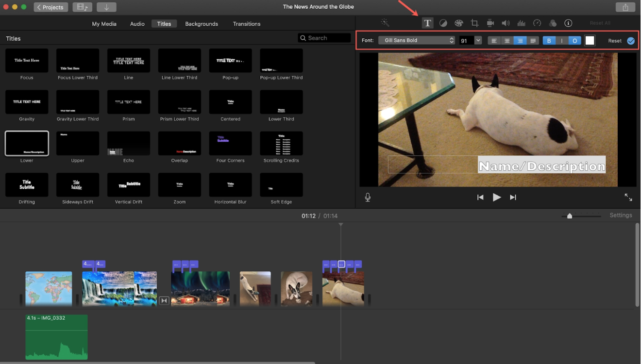This screenshot has width=641, height=364.
Task: Open the Speed controls
Action: [537, 22]
